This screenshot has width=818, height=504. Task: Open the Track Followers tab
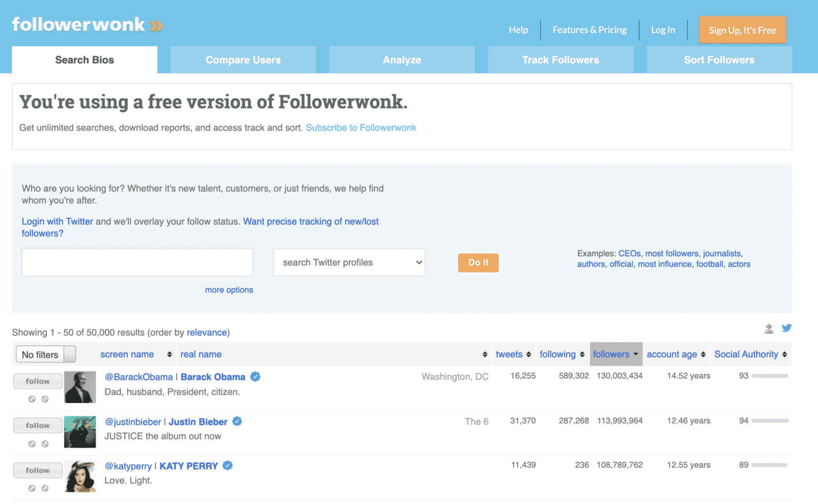coord(560,60)
